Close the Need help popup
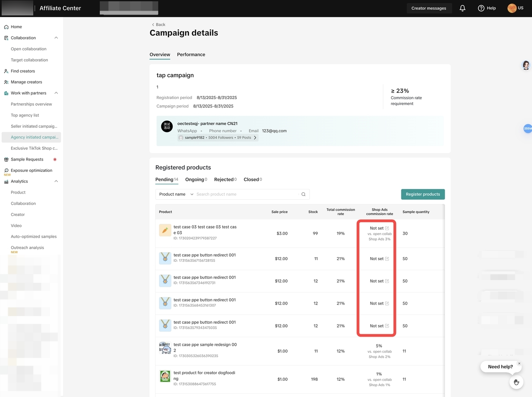The image size is (532, 397). pyautogui.click(x=519, y=363)
